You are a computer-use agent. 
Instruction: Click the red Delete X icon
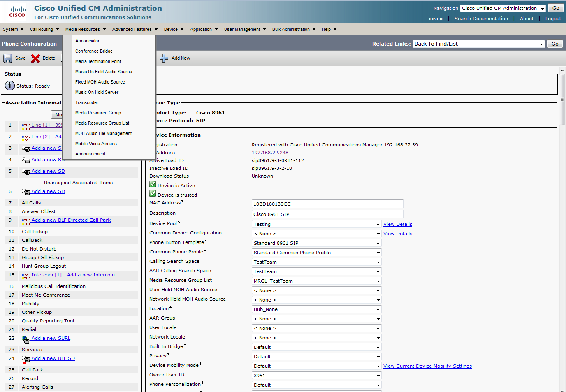[x=35, y=58]
